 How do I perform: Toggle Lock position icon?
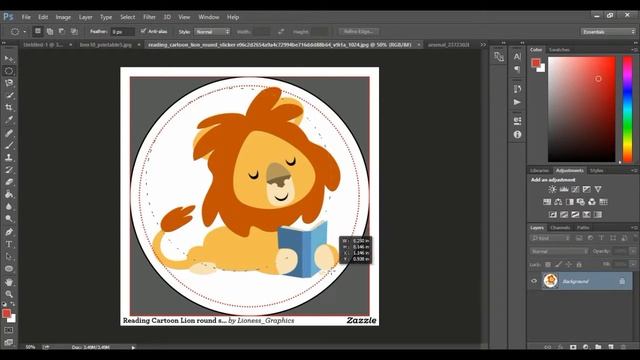pyautogui.click(x=569, y=264)
